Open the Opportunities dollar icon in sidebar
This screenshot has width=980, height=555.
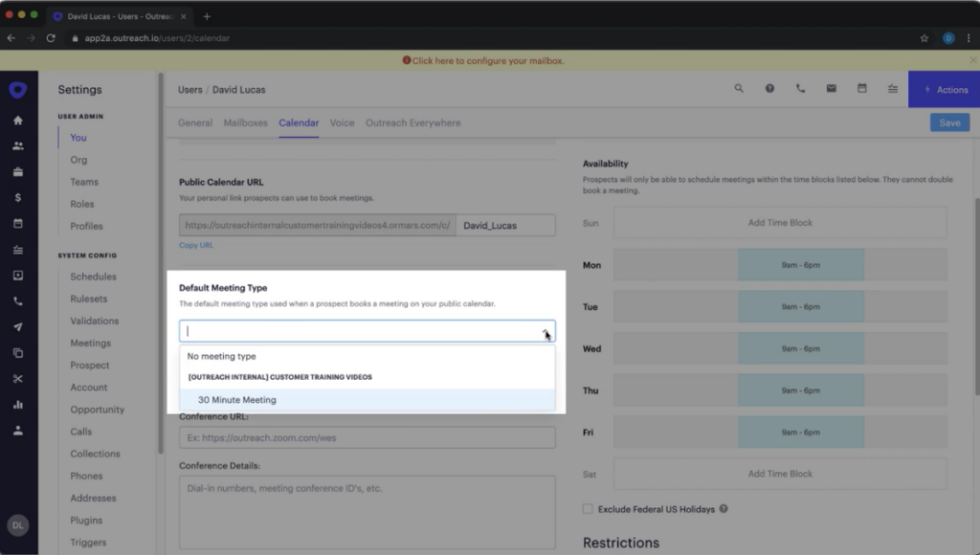pyautogui.click(x=18, y=197)
